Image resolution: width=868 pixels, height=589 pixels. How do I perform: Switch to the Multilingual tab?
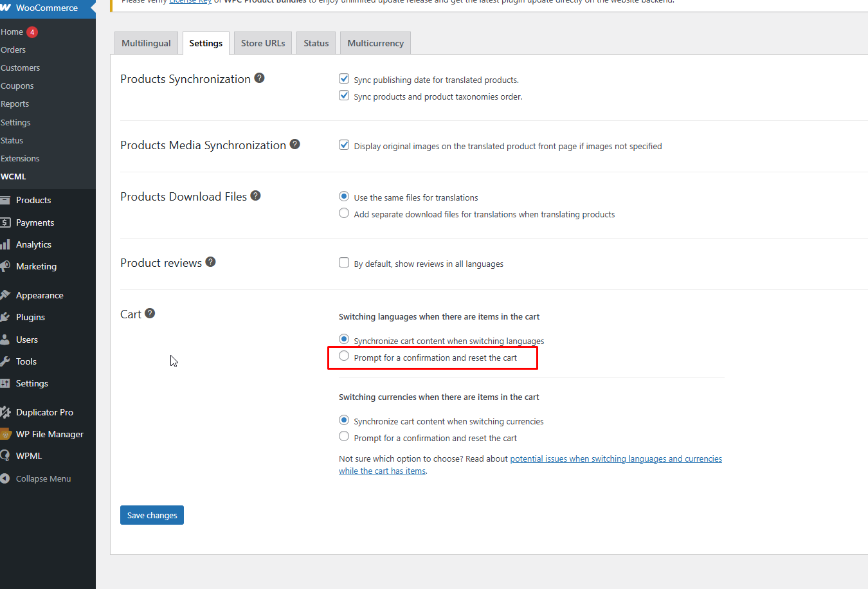pos(146,43)
